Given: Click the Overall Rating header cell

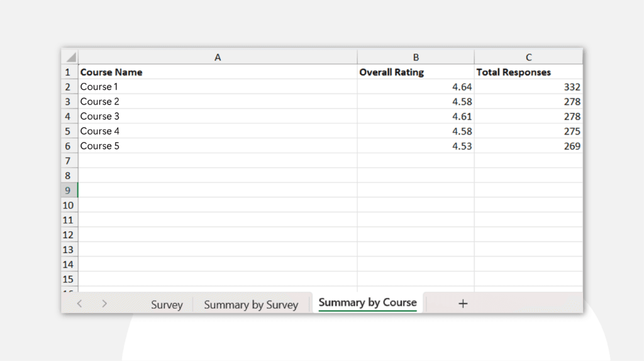Looking at the screenshot, I should click(x=416, y=72).
